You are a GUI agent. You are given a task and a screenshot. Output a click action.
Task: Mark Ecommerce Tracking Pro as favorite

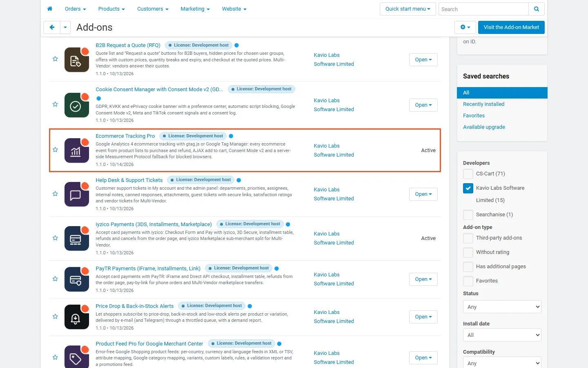(x=55, y=150)
